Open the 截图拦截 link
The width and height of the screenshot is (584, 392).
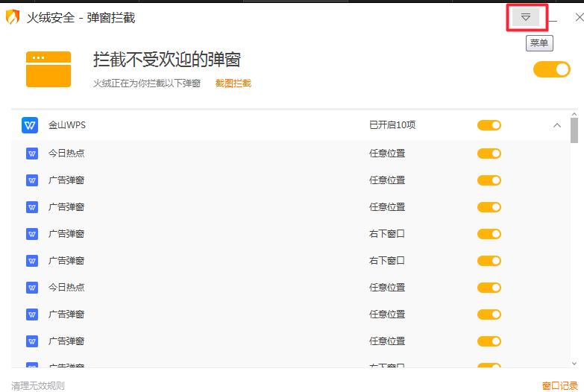coord(233,83)
